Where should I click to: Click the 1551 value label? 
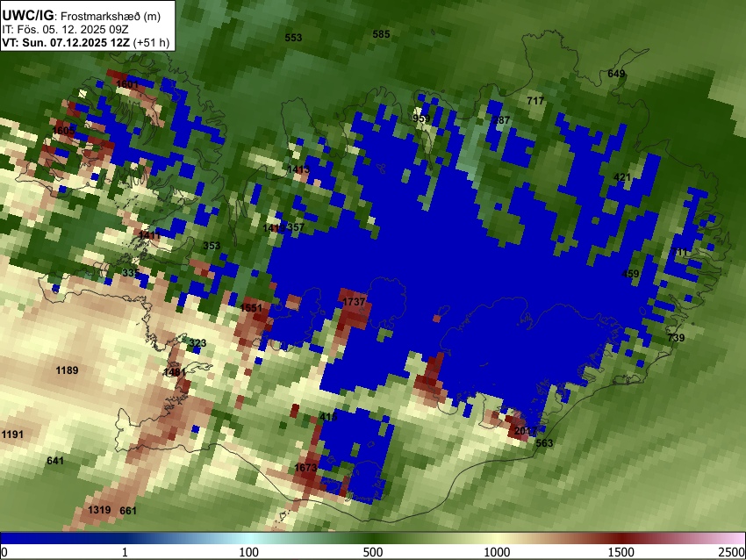coord(251,308)
